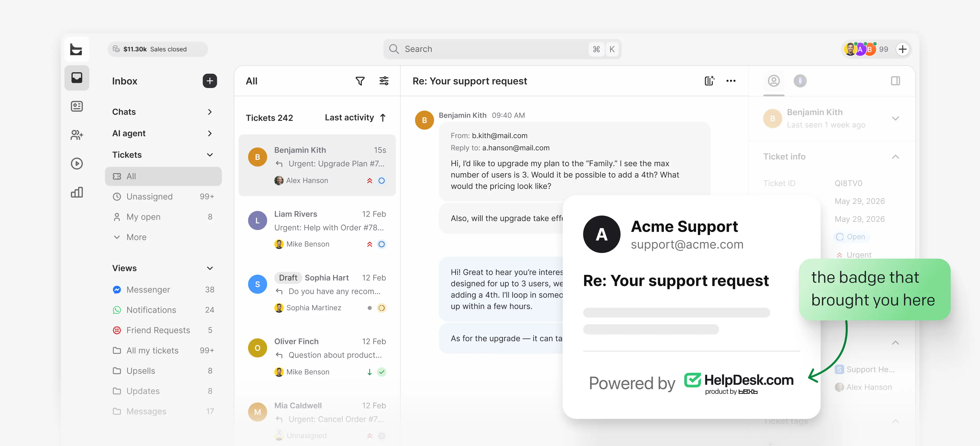Open Sophia Hart draft ticket

point(317,292)
